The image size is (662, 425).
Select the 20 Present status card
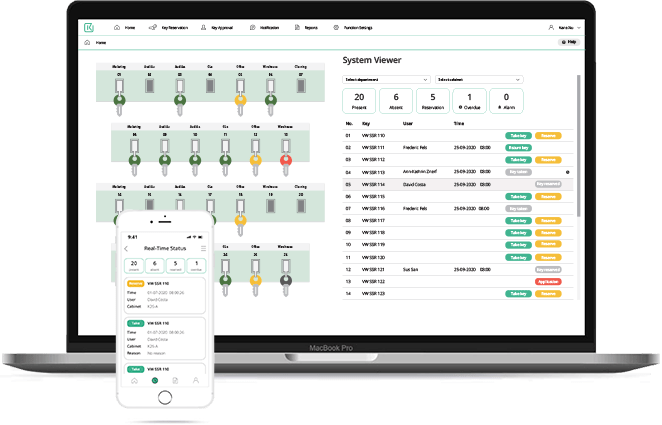(x=359, y=101)
